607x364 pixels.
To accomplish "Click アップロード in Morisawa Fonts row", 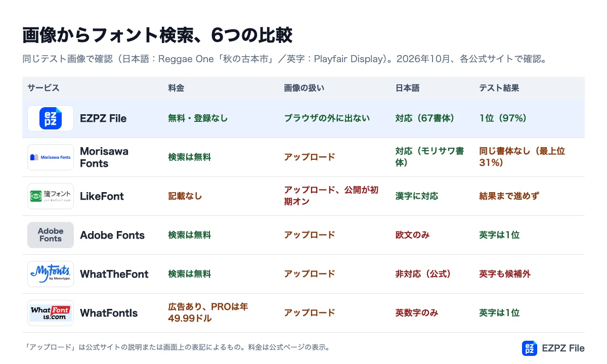I will [310, 157].
